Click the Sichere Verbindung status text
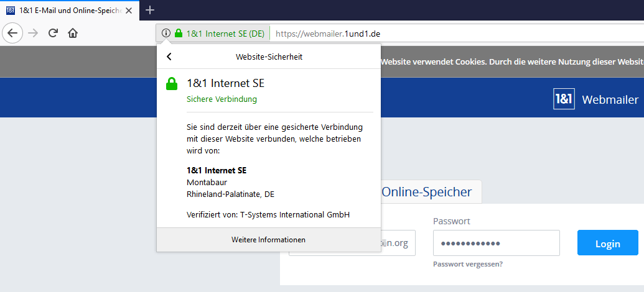644x292 pixels. tap(222, 99)
